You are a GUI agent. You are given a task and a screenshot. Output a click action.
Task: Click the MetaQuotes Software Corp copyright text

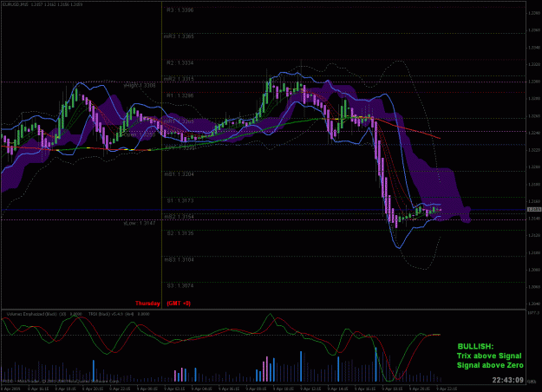(x=61, y=382)
